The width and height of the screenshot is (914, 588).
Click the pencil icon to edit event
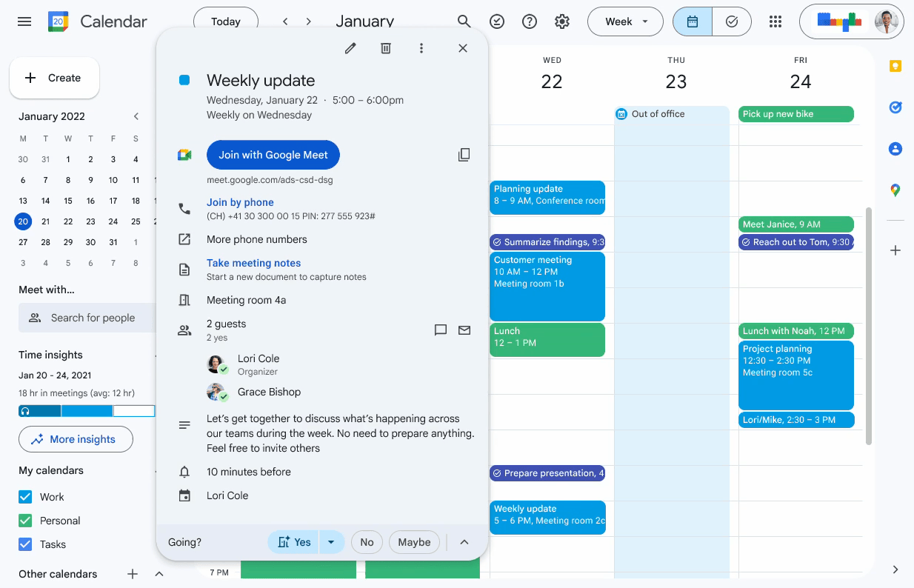pyautogui.click(x=350, y=48)
